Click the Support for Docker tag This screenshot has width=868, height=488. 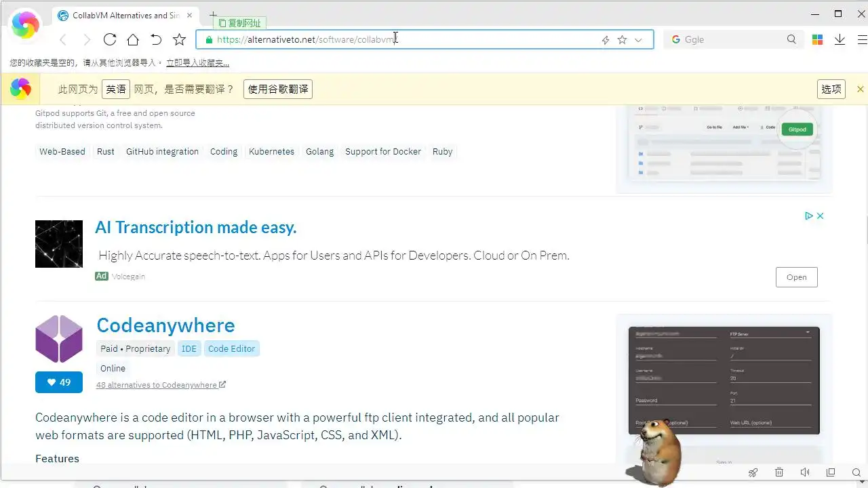383,152
